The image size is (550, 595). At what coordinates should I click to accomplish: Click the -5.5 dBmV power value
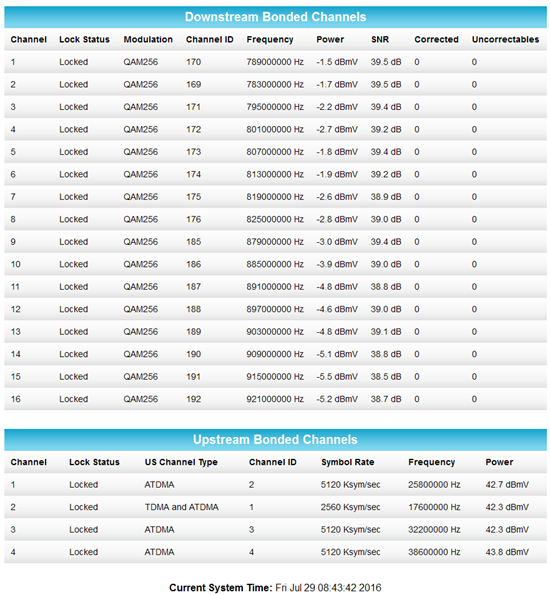pos(337,376)
